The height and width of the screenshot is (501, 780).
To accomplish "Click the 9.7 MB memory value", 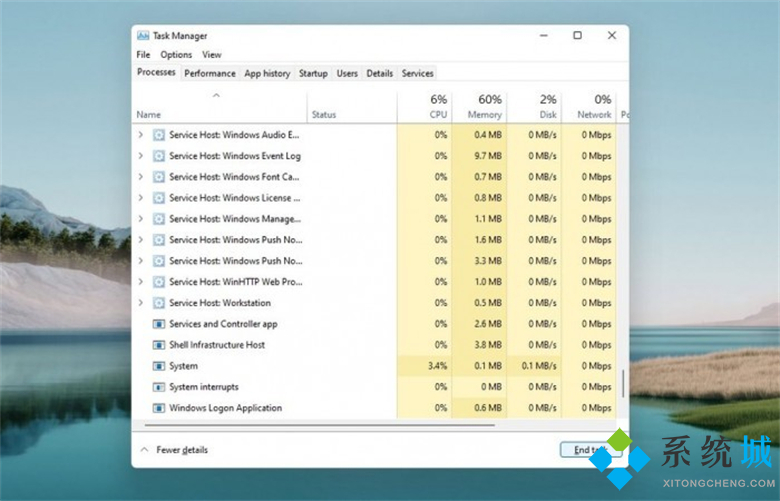I will (488, 156).
